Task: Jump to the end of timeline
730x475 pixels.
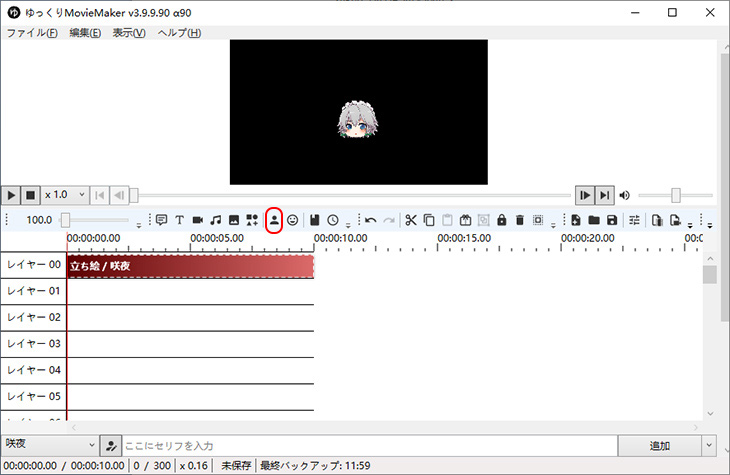Action: [604, 195]
